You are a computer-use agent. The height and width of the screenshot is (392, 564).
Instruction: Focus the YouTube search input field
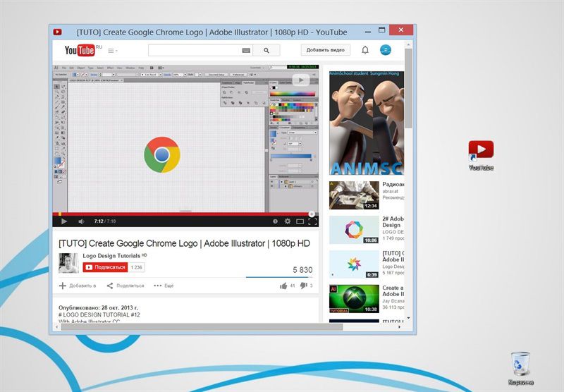[195, 50]
